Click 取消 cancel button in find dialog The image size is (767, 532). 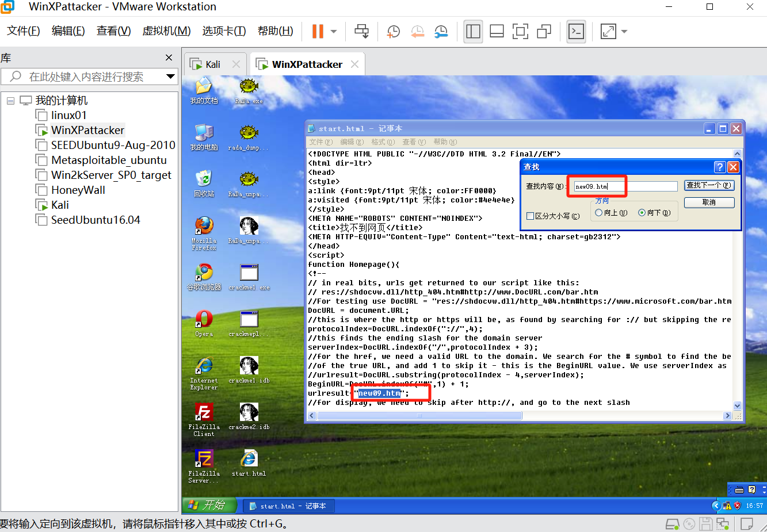click(709, 202)
